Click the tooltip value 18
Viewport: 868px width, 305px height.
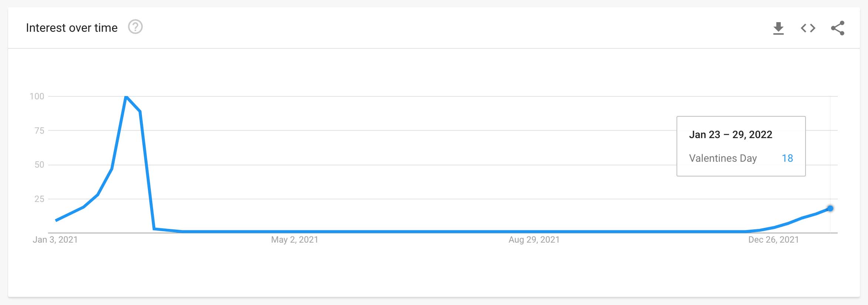pyautogui.click(x=787, y=158)
